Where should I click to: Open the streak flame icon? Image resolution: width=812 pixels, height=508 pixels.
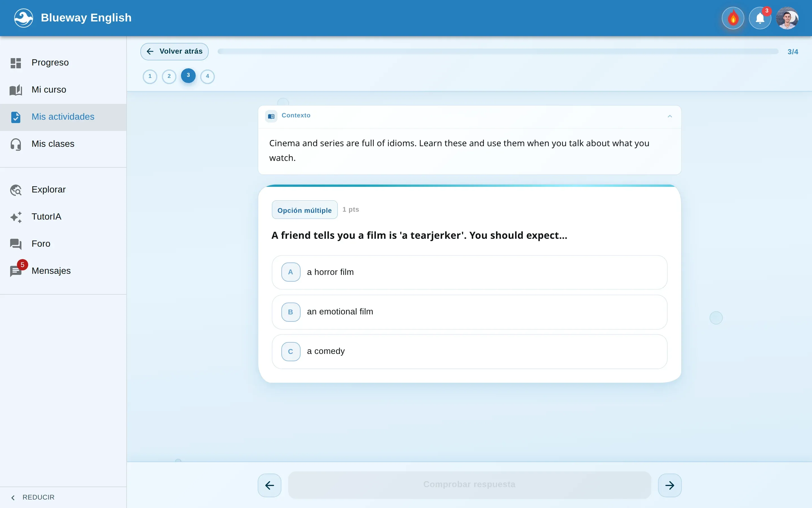pyautogui.click(x=733, y=18)
